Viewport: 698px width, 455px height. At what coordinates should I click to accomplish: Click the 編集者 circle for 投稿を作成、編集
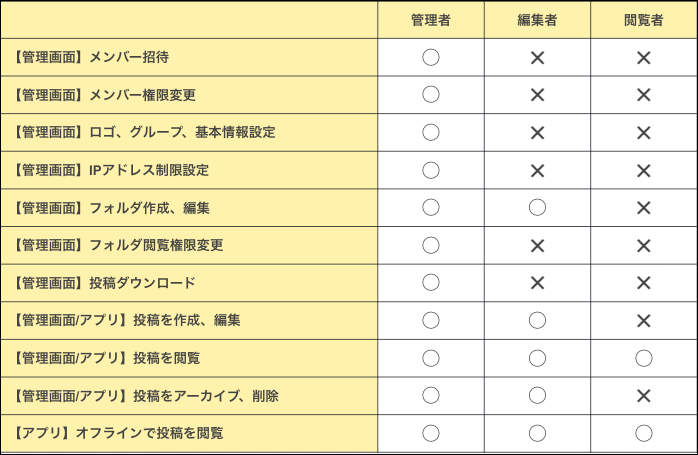click(537, 320)
